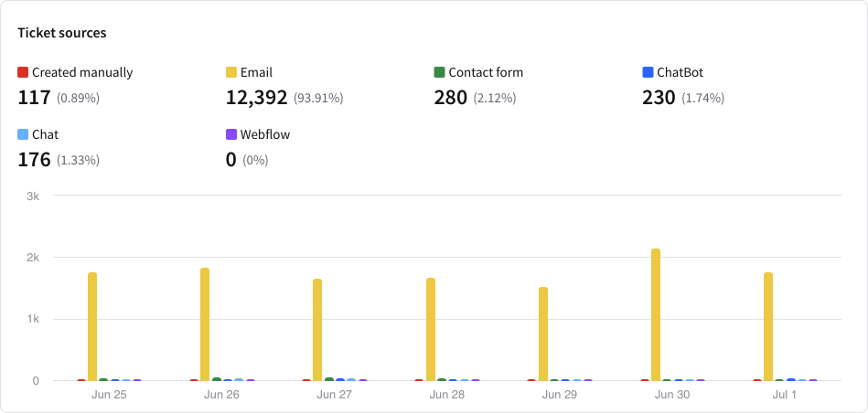Click the (0%) Webflow percentage
This screenshot has height=413, width=868.
pos(255,160)
